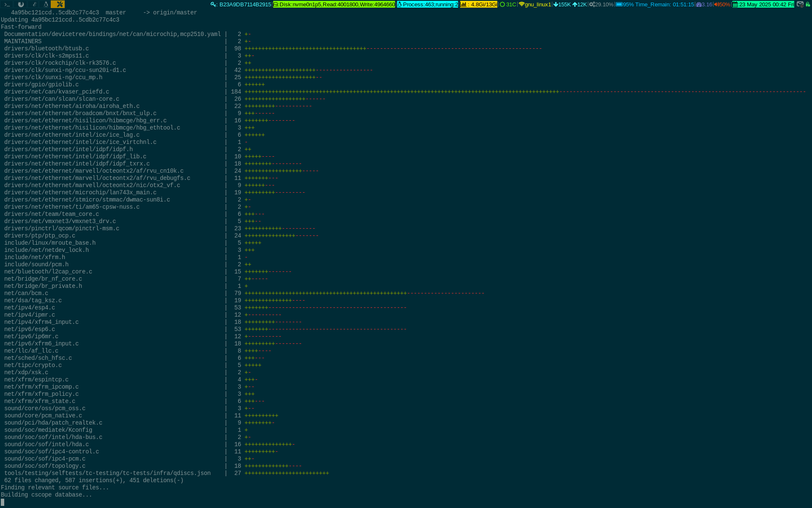
Task: Click 'Finding relevant source files...' line
Action: click(x=55, y=488)
